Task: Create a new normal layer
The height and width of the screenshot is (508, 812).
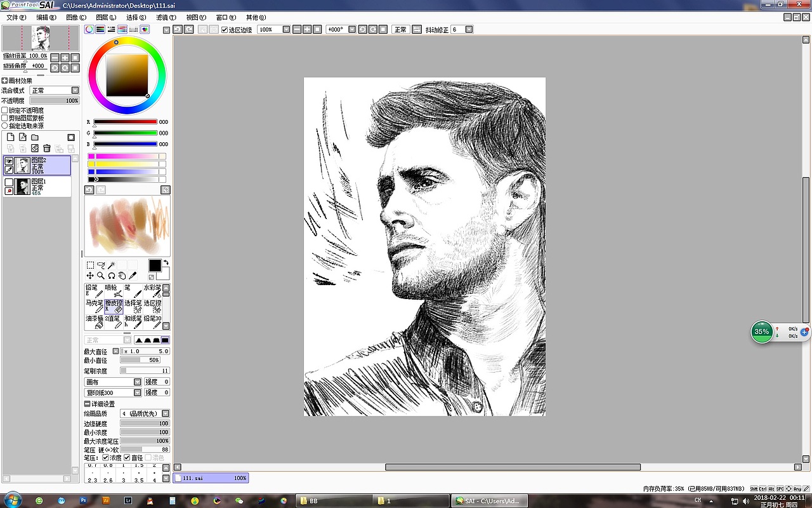Action: pos(11,137)
